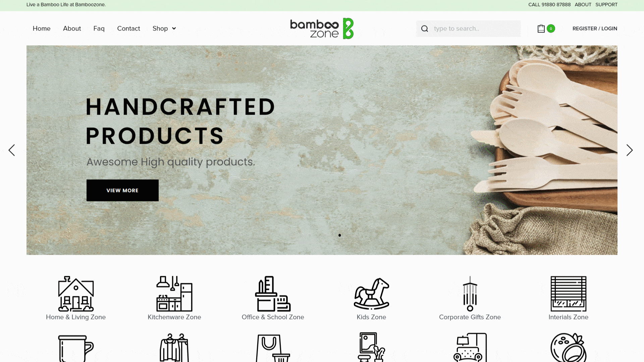The width and height of the screenshot is (644, 362).
Task: Open the Corporate Gifts Zone icon
Action: click(x=470, y=294)
